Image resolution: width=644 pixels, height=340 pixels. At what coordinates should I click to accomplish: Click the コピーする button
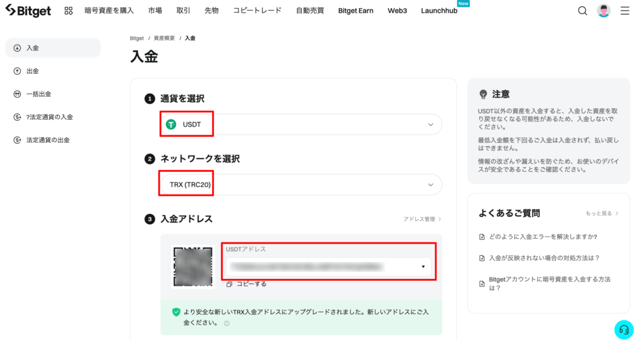pyautogui.click(x=247, y=284)
